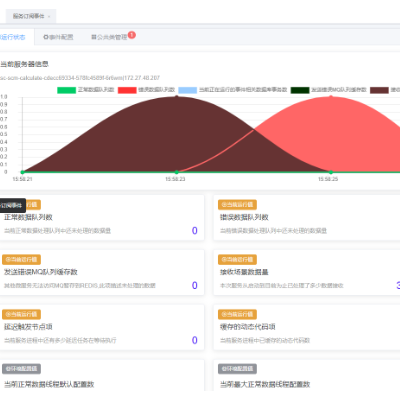
Task: Click the REDIS description under 发送错误MQ队列缓存数
Action: (x=80, y=286)
